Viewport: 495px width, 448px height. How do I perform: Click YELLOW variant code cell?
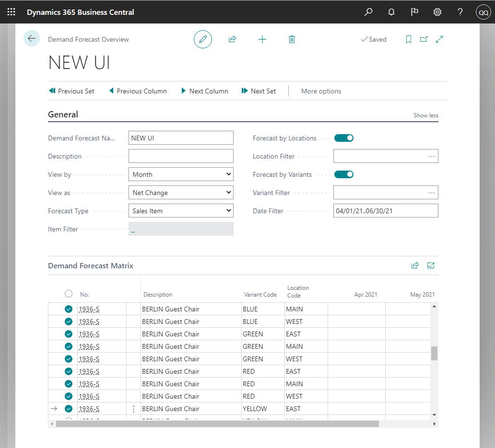[263, 409]
